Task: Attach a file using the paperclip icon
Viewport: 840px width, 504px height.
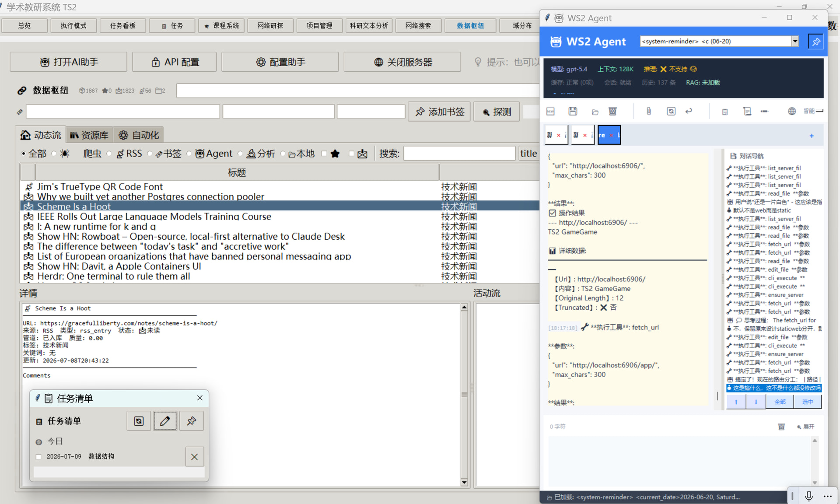Action: (x=649, y=111)
